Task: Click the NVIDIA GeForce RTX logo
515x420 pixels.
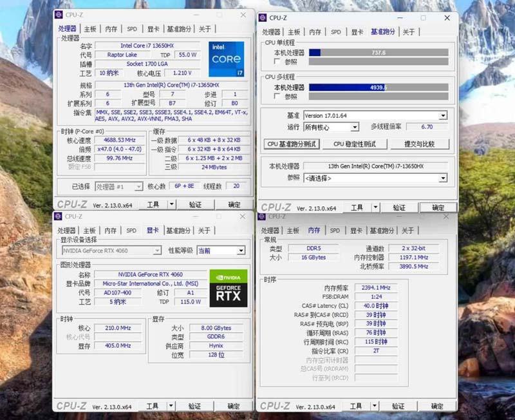Action: click(228, 286)
